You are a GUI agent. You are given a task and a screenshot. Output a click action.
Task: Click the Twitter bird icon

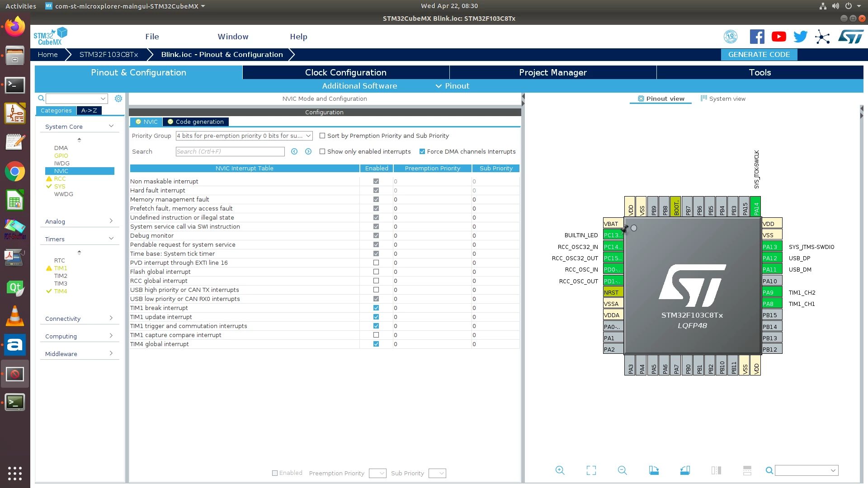pos(800,37)
